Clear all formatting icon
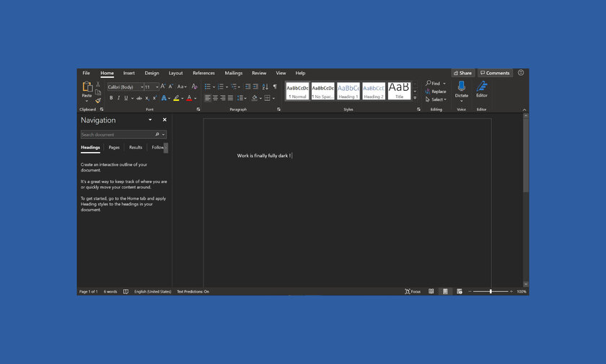 [x=194, y=86]
